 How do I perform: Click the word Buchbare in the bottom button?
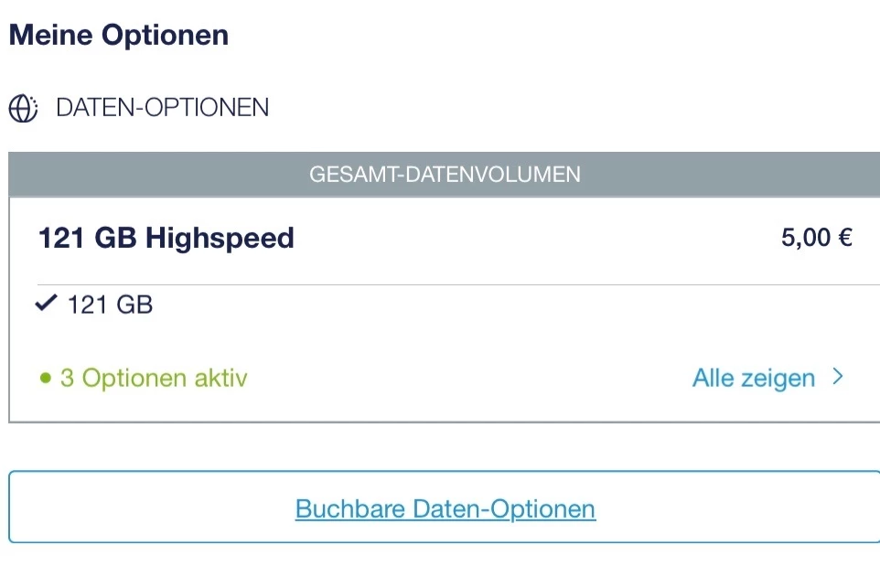pyautogui.click(x=350, y=508)
